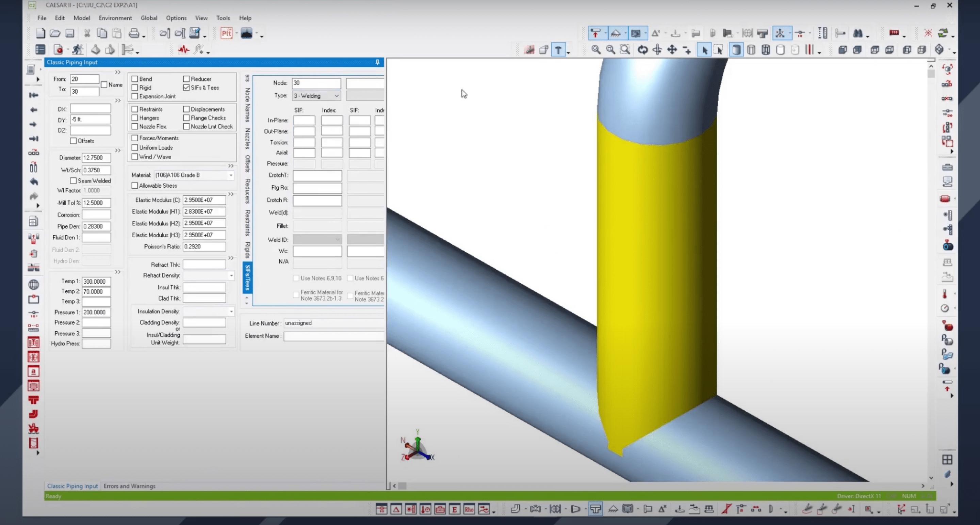Select the single-element select arrow tool
Viewport: 980px width, 525px height.
click(705, 49)
